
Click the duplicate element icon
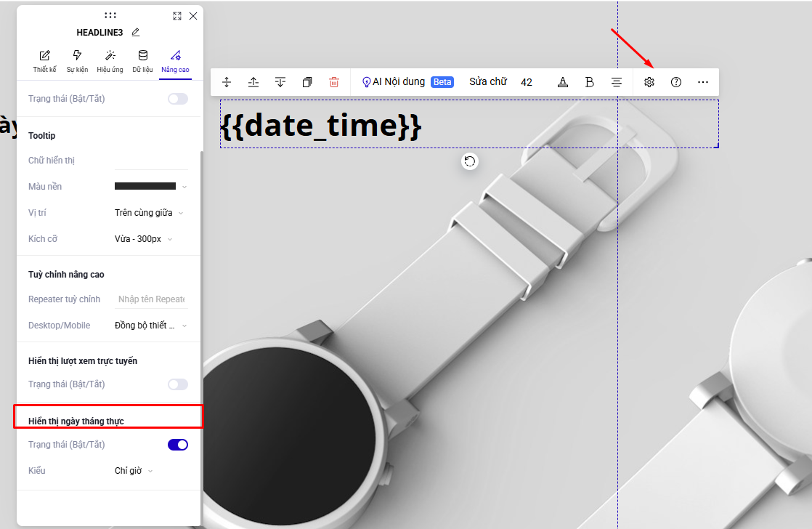coord(307,82)
